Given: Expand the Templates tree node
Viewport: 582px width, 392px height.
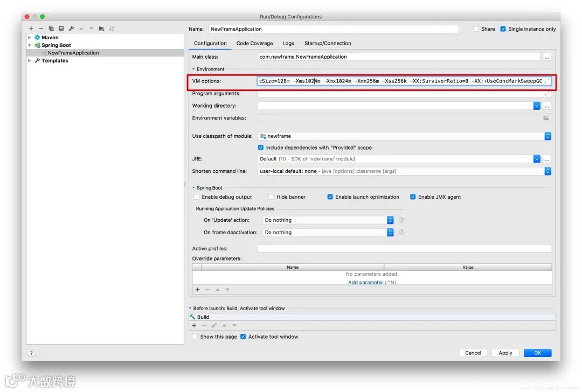Looking at the screenshot, I should pos(30,61).
